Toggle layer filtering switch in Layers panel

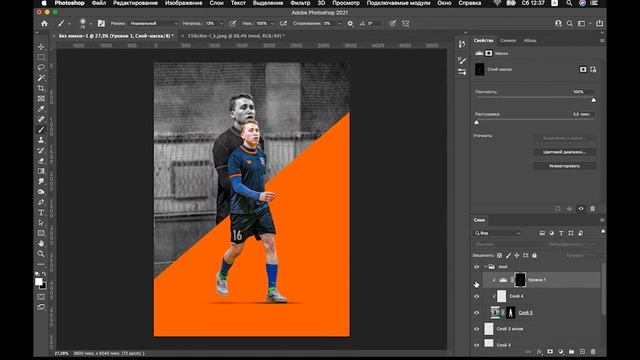[x=603, y=232]
